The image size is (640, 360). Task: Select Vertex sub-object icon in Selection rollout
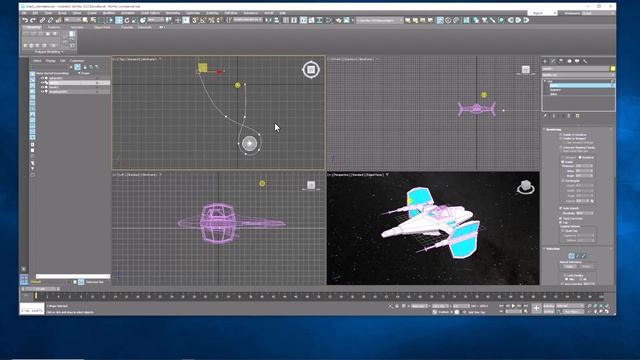(571, 256)
